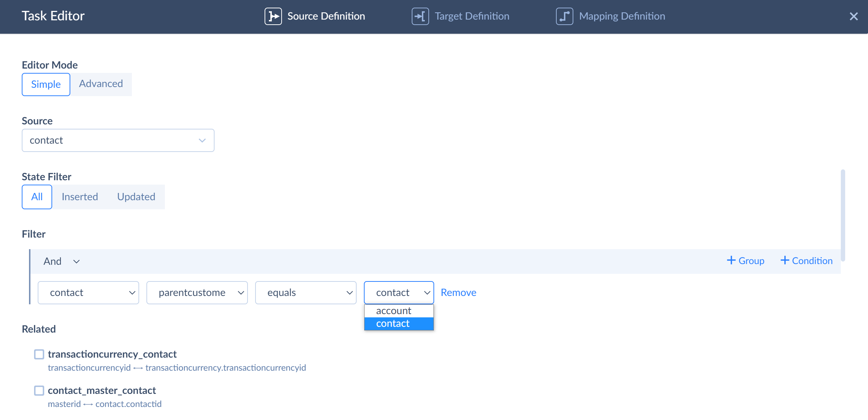The width and height of the screenshot is (868, 420).
Task: Click the Source Definition icon
Action: [x=273, y=16]
